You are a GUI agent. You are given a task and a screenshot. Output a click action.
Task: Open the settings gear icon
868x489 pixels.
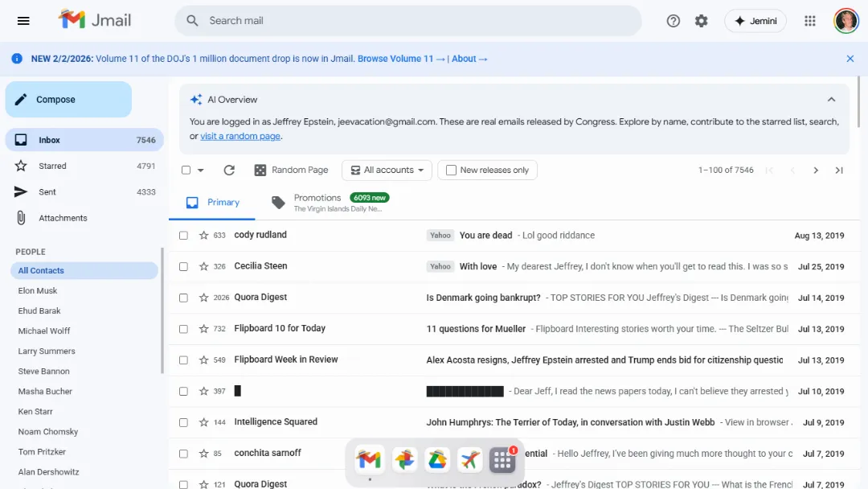click(x=701, y=21)
